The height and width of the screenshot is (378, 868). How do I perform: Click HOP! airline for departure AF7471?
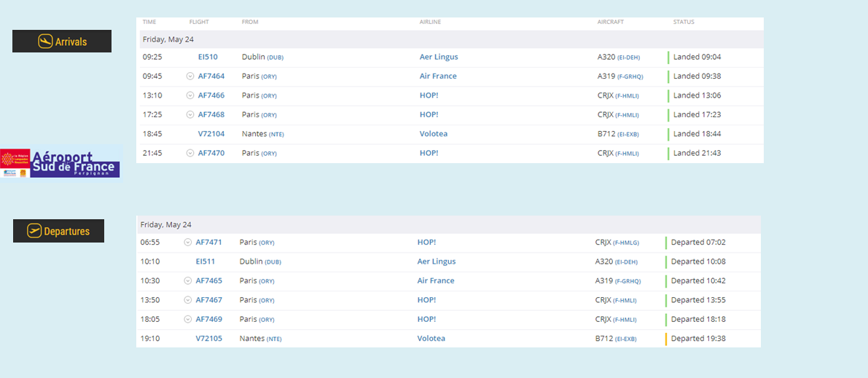[x=427, y=243]
